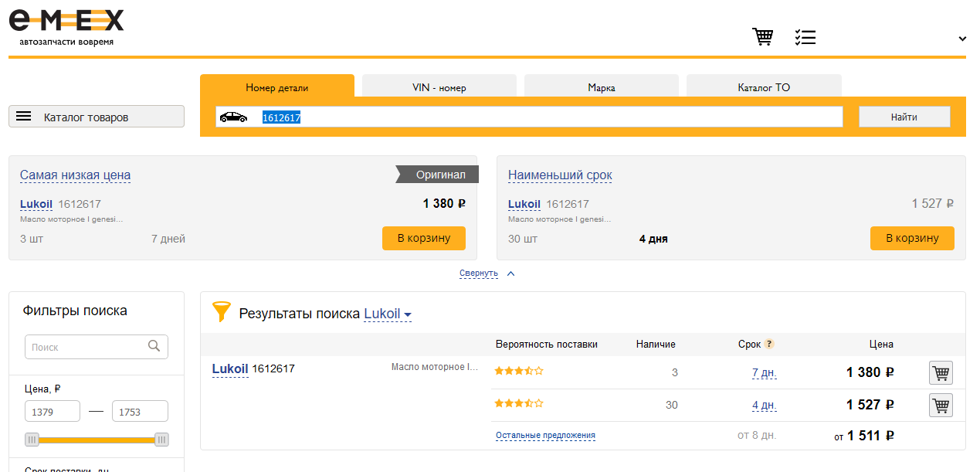Click the от 1 511 ₽ price text

coord(864,436)
